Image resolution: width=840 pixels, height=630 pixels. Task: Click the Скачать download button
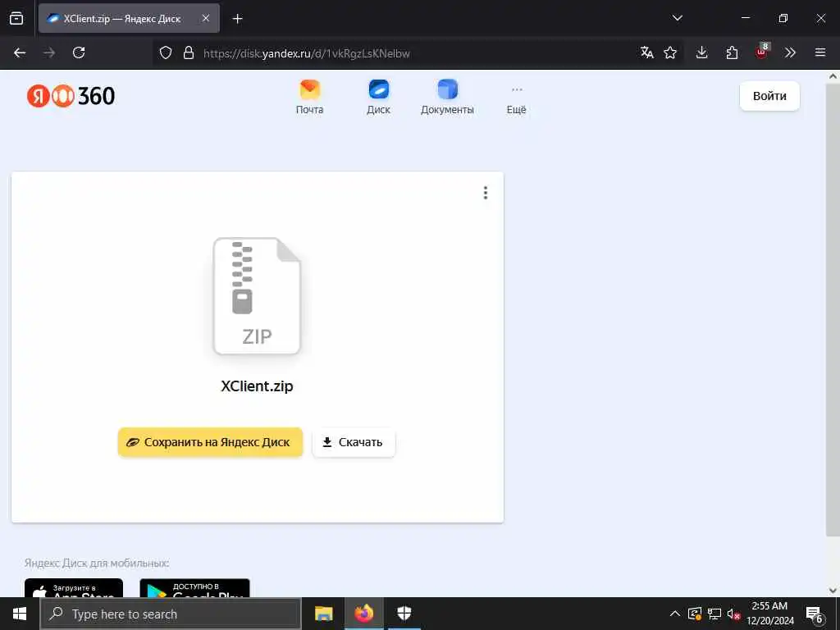[x=354, y=442]
